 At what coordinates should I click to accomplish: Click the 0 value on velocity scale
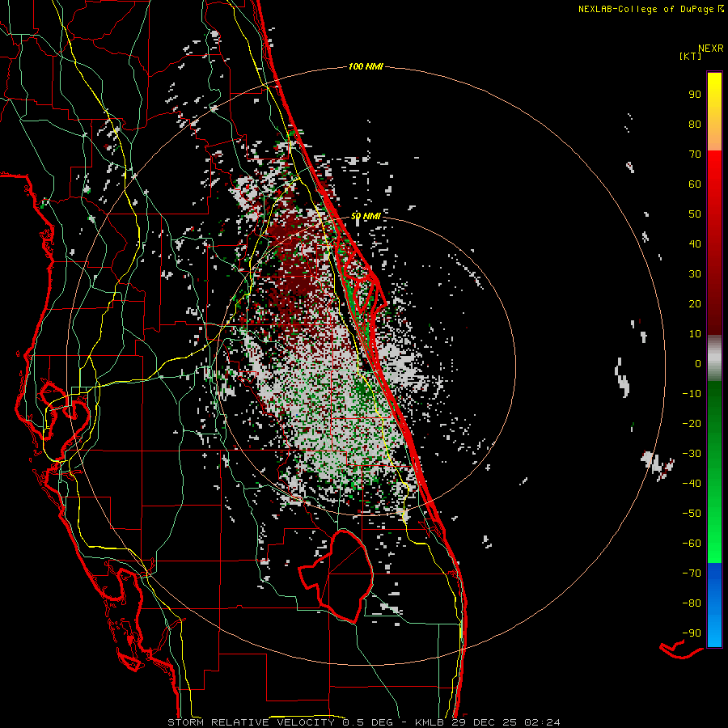click(x=698, y=364)
